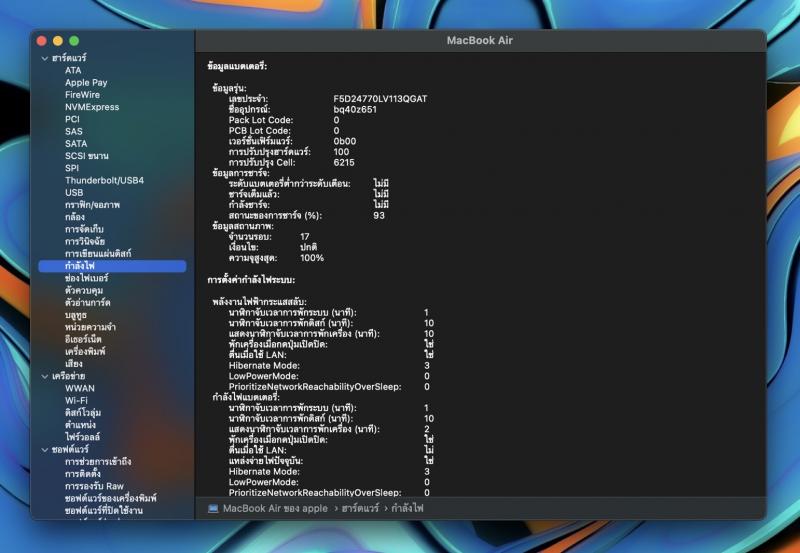The height and width of the screenshot is (553, 800).
Task: Click the MacBook Air window title
Action: tap(480, 40)
